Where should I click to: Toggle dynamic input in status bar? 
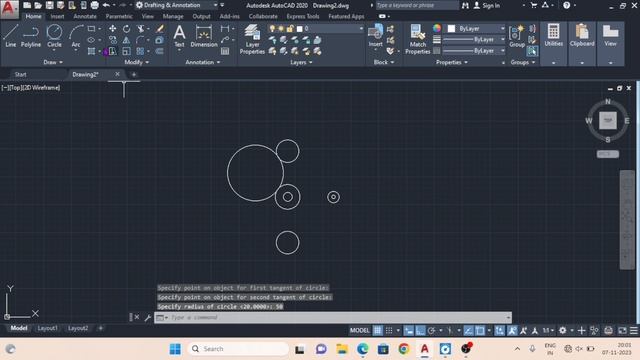[x=409, y=330]
